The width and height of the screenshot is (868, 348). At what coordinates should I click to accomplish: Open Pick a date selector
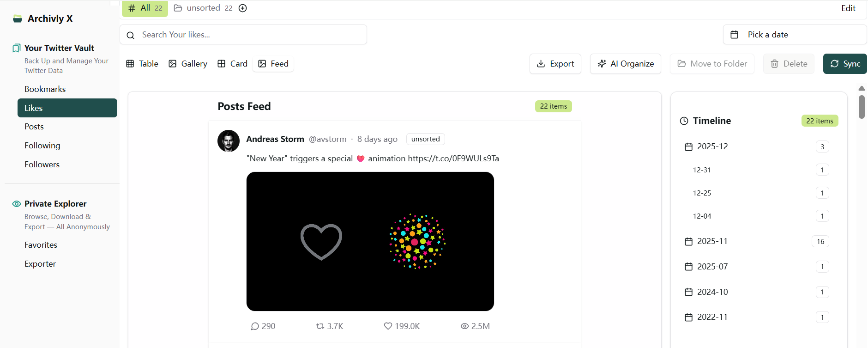coord(768,34)
